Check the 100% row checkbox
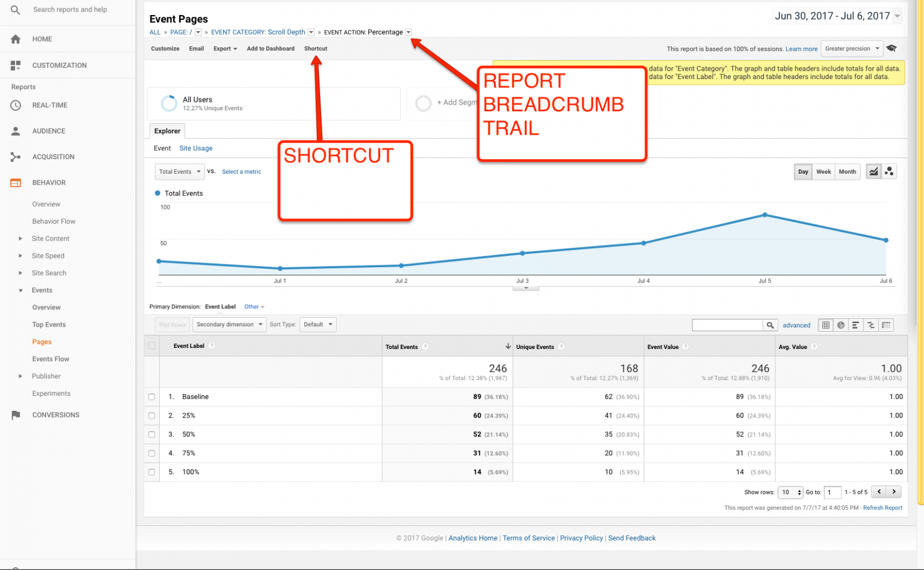This screenshot has height=570, width=924. (x=152, y=472)
